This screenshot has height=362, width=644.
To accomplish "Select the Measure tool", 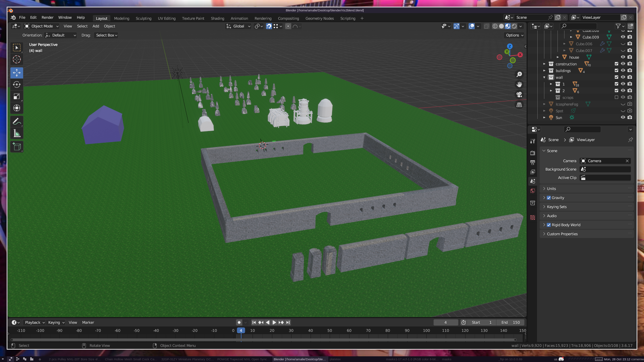I will 17,134.
